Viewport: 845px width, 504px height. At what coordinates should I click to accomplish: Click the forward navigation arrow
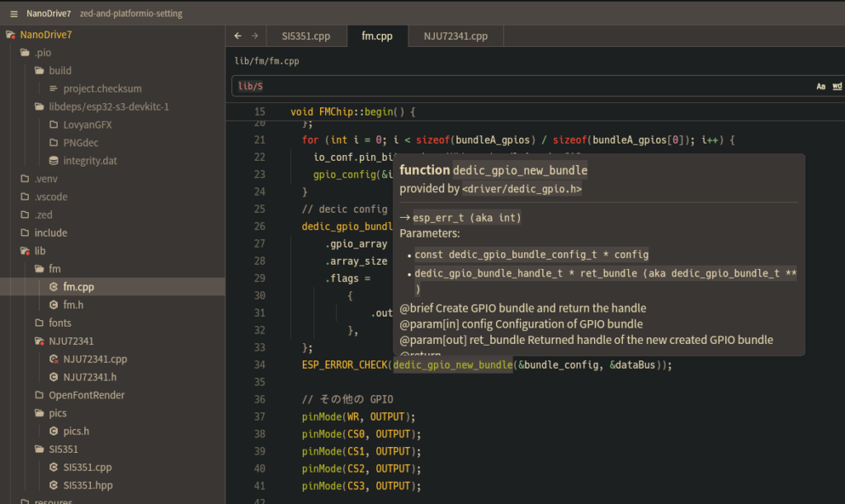[x=255, y=36]
